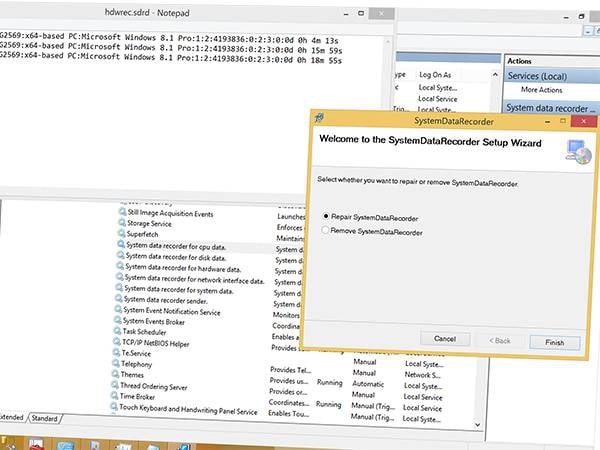Click Notepad log line ending '4m 13s'

169,39
